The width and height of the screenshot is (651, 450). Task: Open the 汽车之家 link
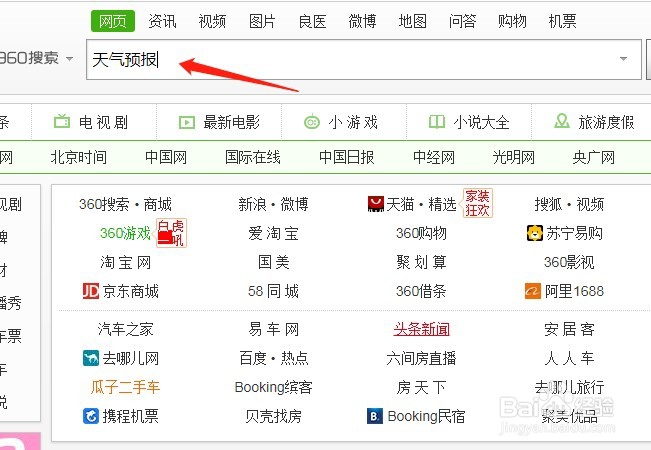pyautogui.click(x=125, y=330)
